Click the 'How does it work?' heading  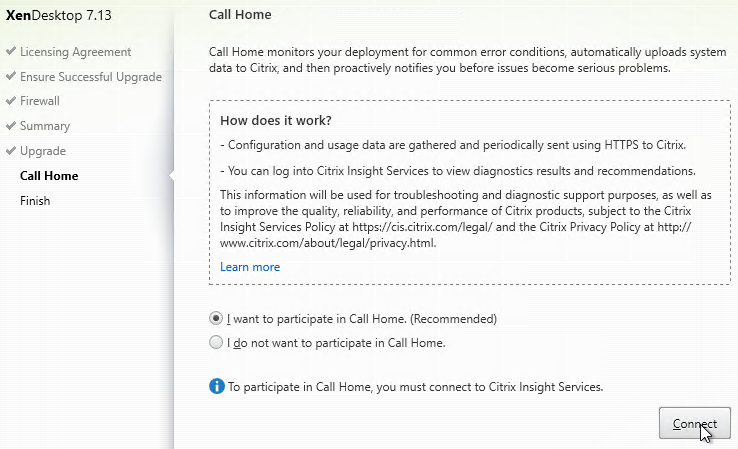(276, 120)
